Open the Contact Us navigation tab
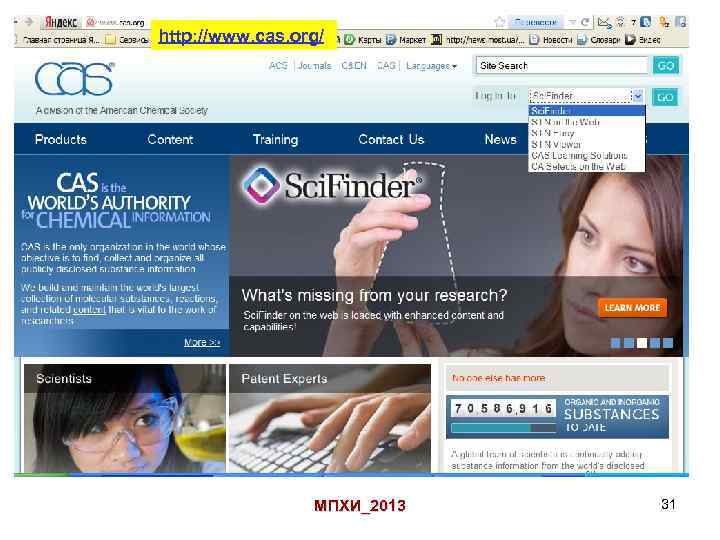Screen dimensions: 720x540 point(391,139)
